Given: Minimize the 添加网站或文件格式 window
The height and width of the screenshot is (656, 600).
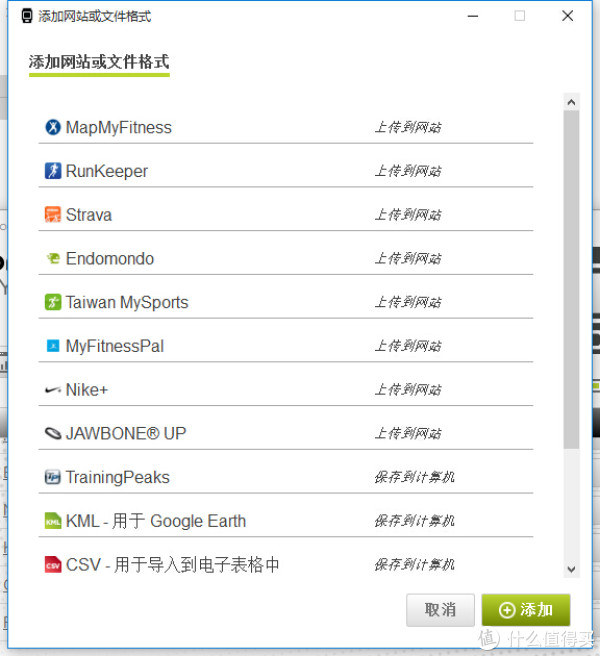Looking at the screenshot, I should [473, 16].
